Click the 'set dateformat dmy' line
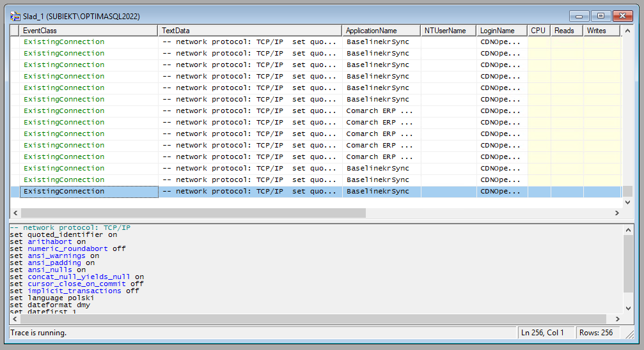The width and height of the screenshot is (644, 350). (50, 305)
